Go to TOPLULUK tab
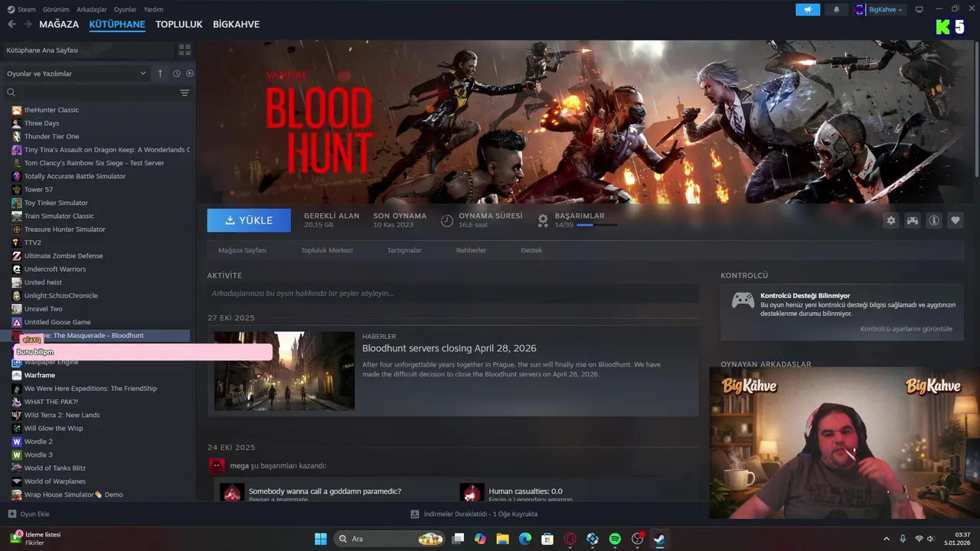The image size is (980, 551). [x=178, y=24]
